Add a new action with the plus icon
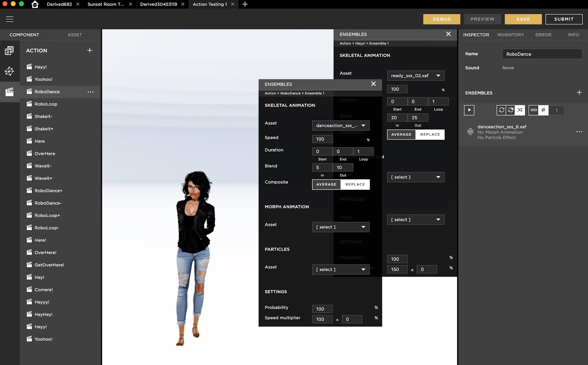Image resolution: width=588 pixels, height=365 pixels. click(x=90, y=50)
